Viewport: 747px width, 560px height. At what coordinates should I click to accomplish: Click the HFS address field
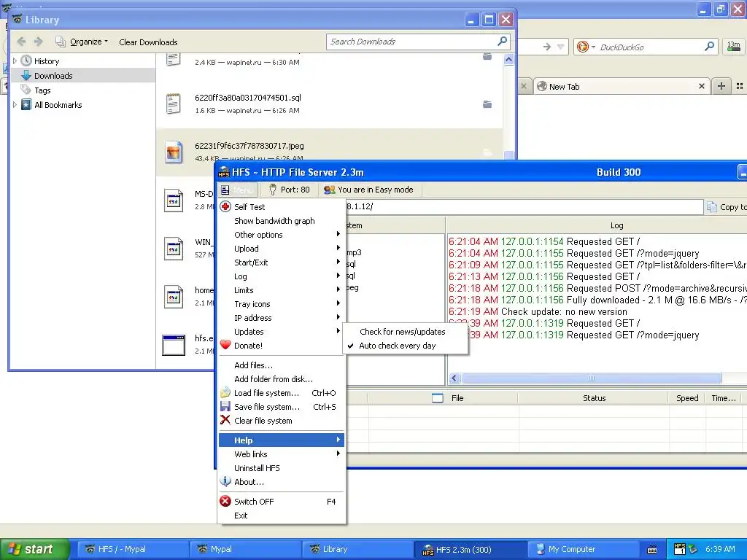(x=524, y=206)
